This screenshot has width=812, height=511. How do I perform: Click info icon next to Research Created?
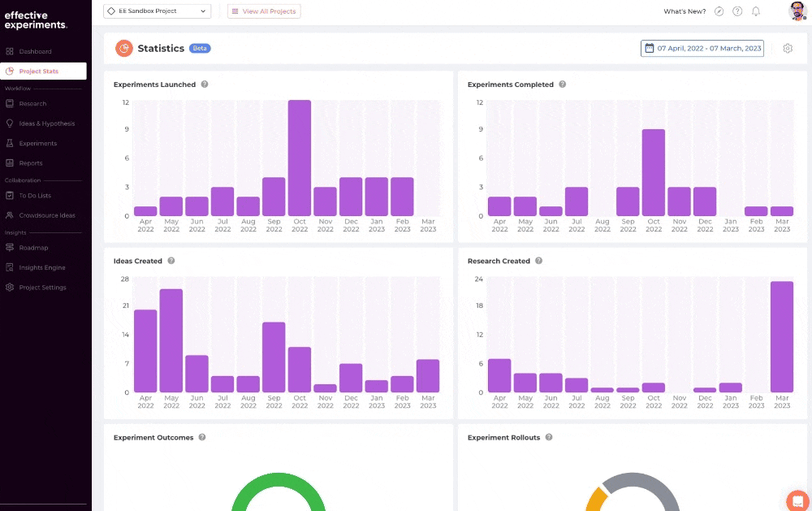click(538, 261)
